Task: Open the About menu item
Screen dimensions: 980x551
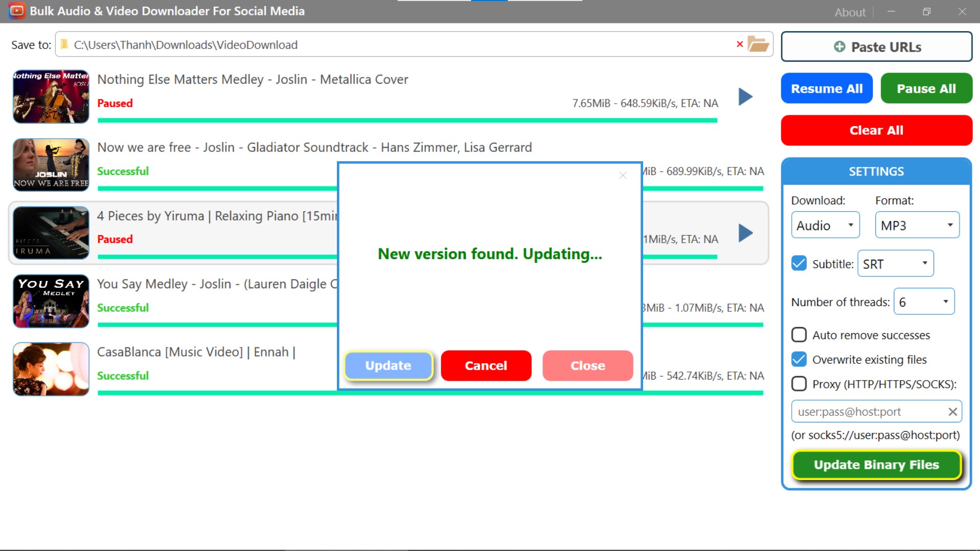Action: point(850,12)
